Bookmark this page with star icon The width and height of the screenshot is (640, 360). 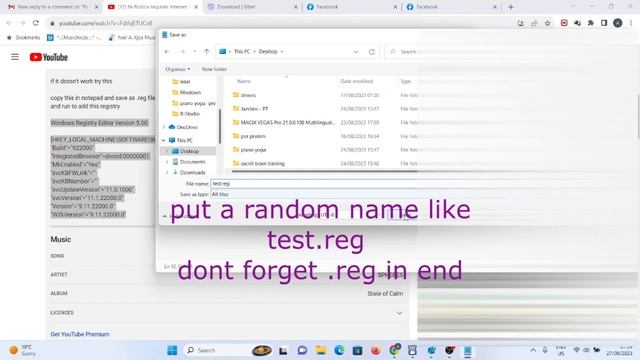point(547,23)
